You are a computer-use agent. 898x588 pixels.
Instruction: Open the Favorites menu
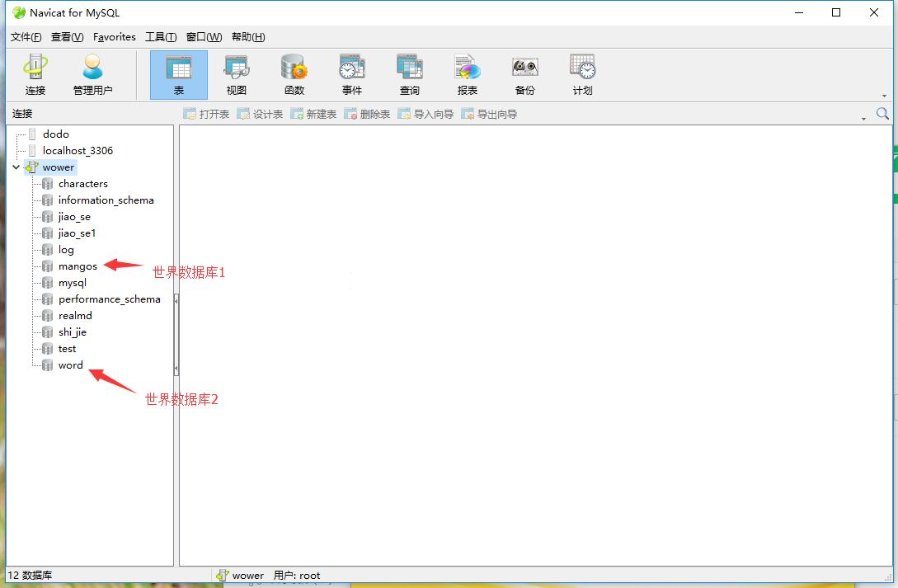tap(115, 36)
